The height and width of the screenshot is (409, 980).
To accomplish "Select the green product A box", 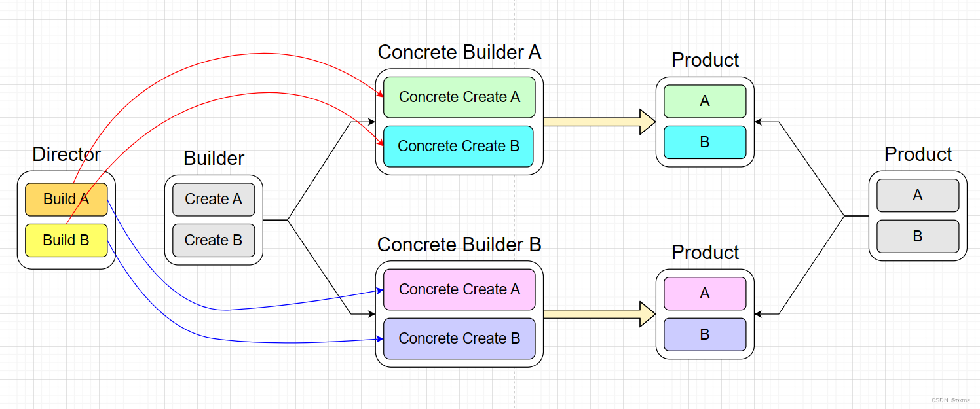I will (705, 101).
